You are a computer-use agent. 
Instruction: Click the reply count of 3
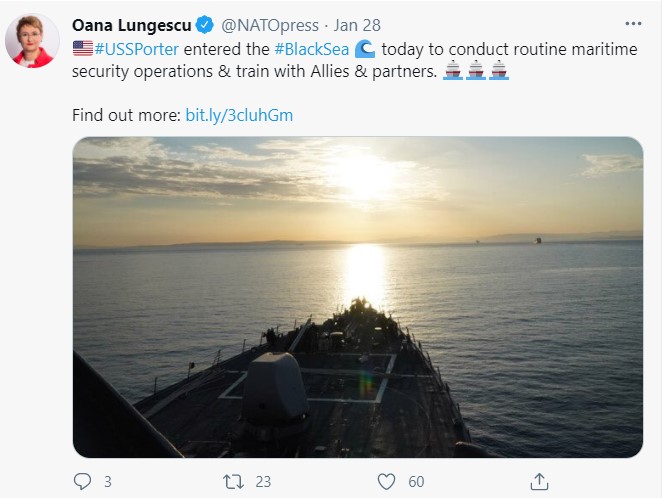point(107,482)
